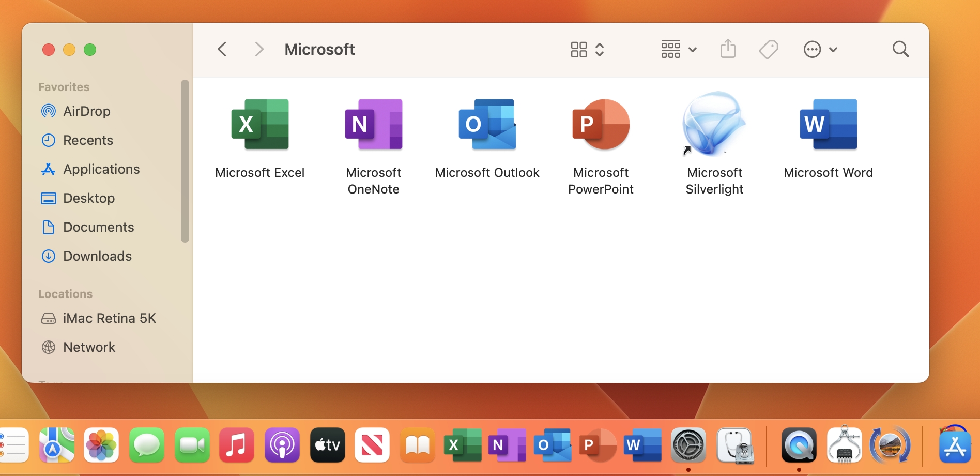The height and width of the screenshot is (476, 980).
Task: Open the Action (ellipsis) menu dropdown
Action: 820,50
